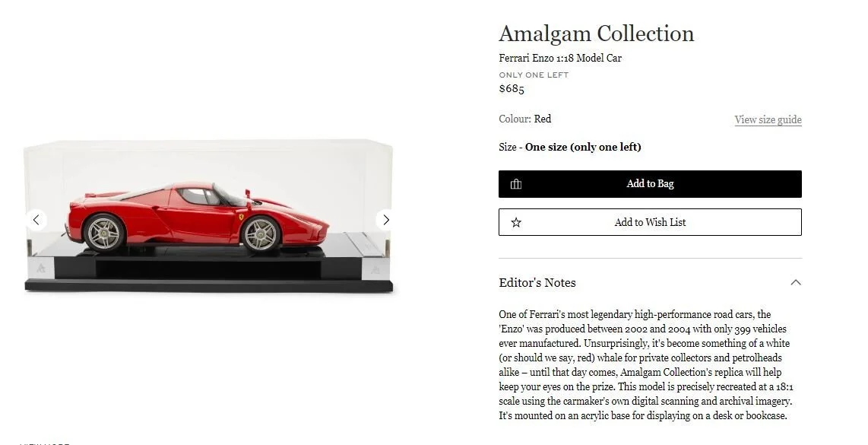Open the View size guide link

tap(768, 119)
